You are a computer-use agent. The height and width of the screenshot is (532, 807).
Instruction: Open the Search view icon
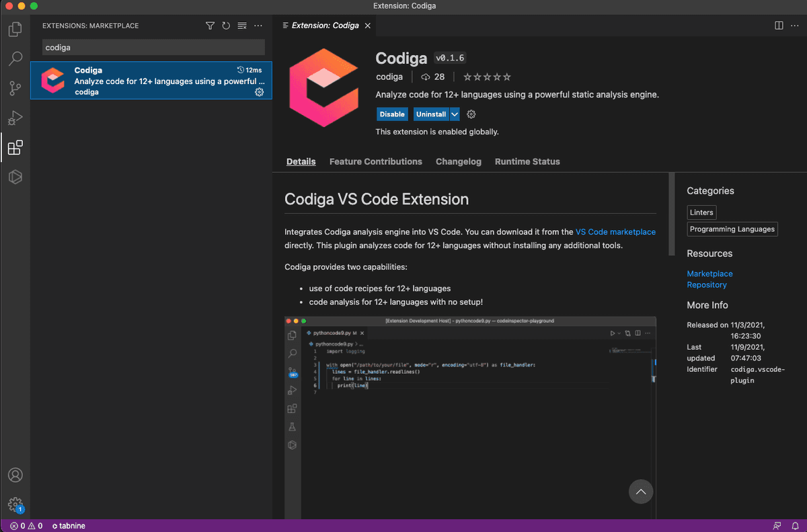coord(15,59)
